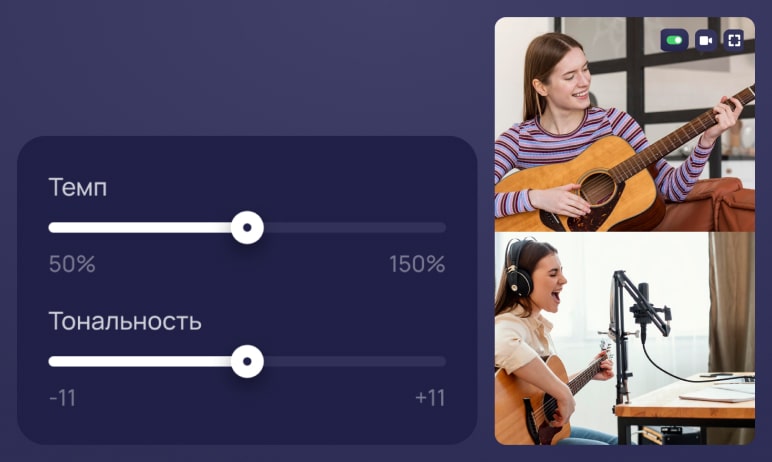The height and width of the screenshot is (462, 772).
Task: Open fullscreen with the expand-corners icon
Action: (x=734, y=40)
